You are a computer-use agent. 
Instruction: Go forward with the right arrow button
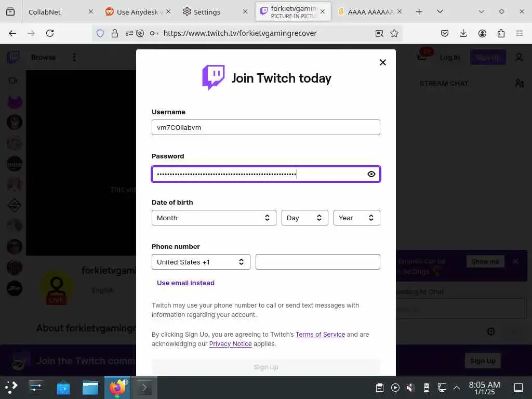click(31, 33)
